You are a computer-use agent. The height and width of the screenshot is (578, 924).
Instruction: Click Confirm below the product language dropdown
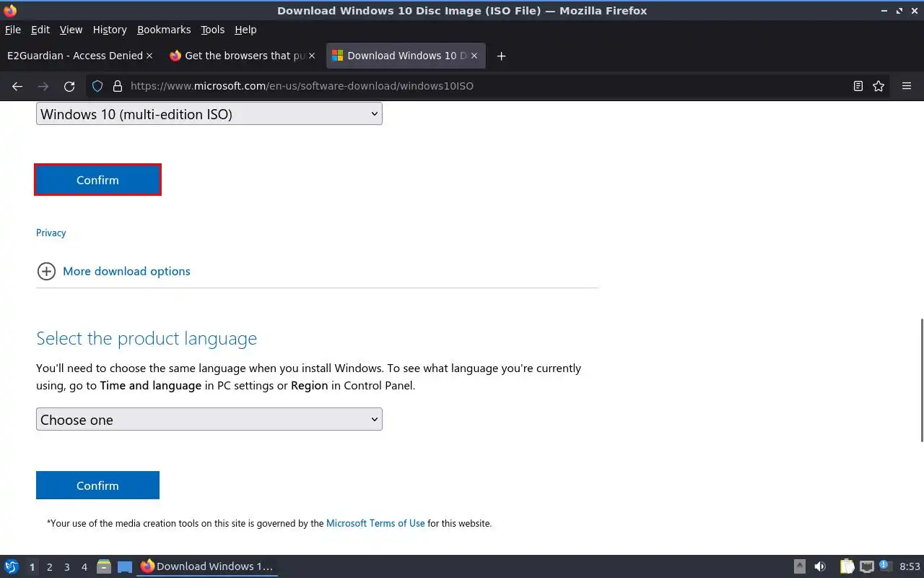pos(97,486)
